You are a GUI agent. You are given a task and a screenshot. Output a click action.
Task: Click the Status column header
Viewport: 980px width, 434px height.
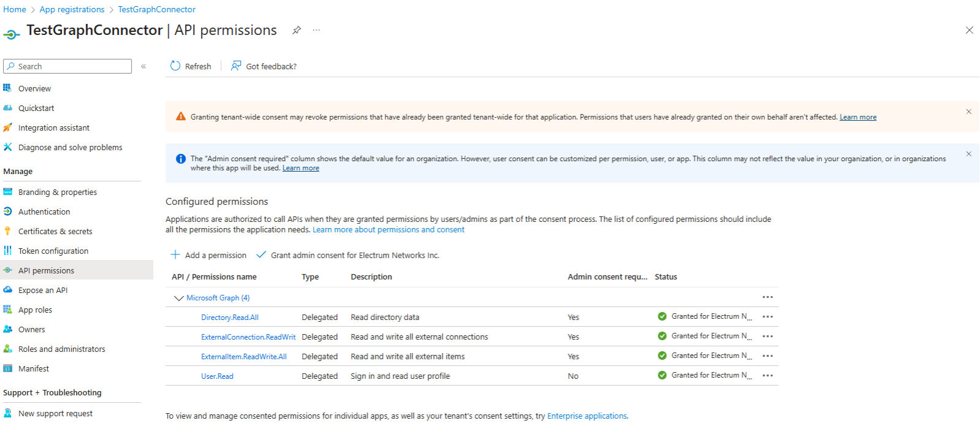coord(666,277)
